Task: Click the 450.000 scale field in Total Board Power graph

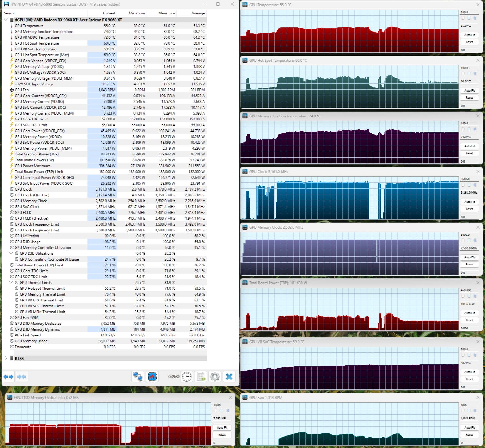Action: coord(469,290)
